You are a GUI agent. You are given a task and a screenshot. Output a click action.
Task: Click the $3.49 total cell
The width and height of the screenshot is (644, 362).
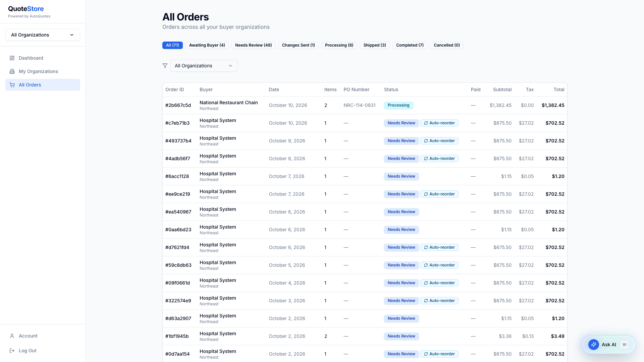(x=557, y=336)
